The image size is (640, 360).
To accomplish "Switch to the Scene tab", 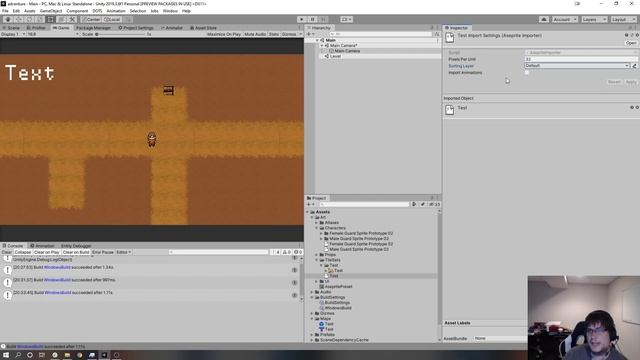I will tap(11, 28).
